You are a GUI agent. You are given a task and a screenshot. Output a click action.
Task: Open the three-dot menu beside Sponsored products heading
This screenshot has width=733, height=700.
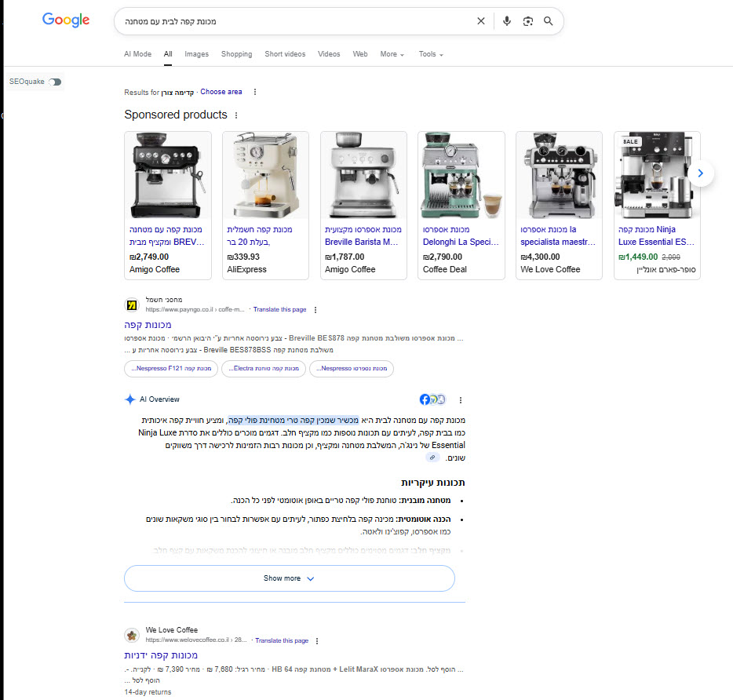pos(235,115)
